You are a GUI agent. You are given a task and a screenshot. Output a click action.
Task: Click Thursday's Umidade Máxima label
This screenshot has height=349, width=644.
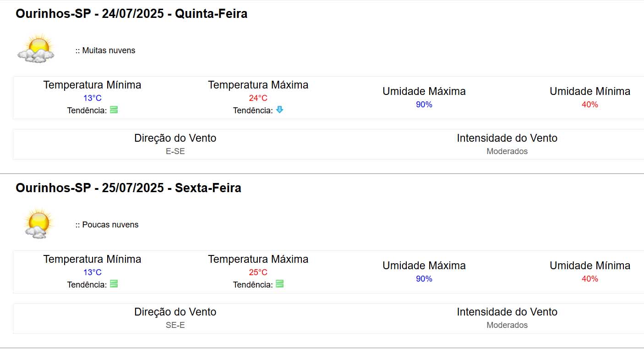pos(424,91)
